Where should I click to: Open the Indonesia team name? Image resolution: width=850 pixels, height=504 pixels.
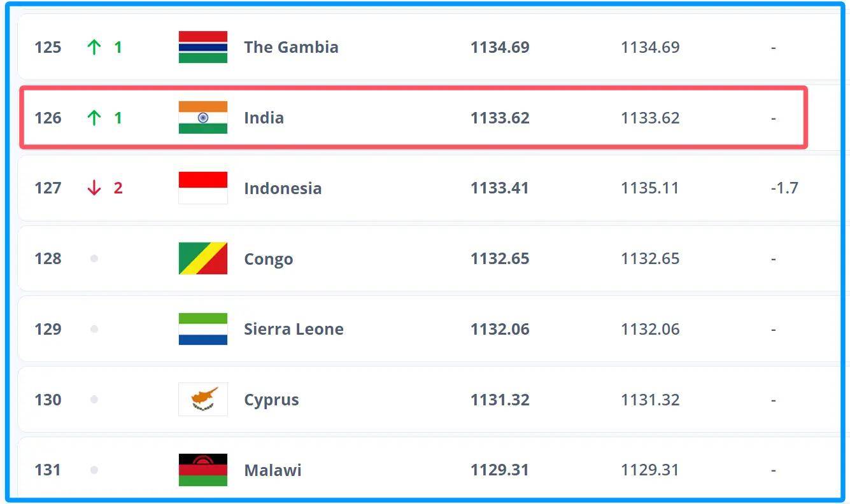(283, 188)
